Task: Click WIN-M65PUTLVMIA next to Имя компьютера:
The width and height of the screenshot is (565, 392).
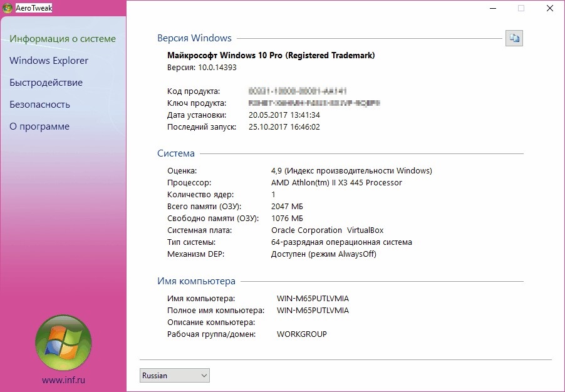Action: pyautogui.click(x=313, y=299)
